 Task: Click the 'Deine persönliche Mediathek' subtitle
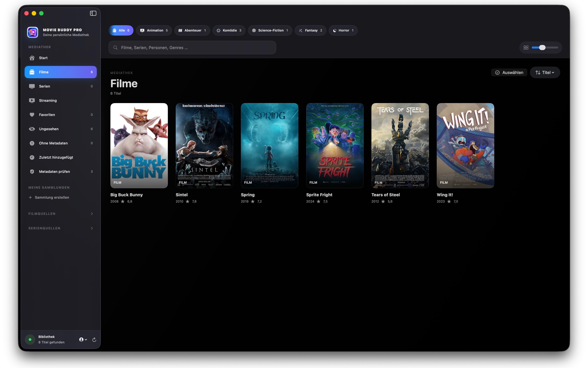[x=66, y=35]
